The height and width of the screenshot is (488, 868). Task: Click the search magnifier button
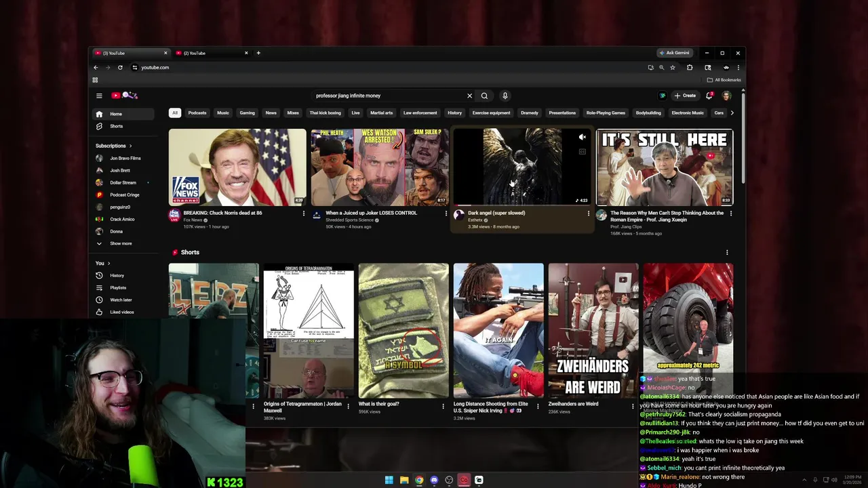point(484,96)
